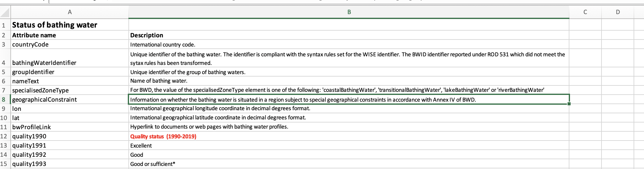Viewport: 644px width, 169px height.
Task: Click the "Description" header cell
Action: coord(147,35)
